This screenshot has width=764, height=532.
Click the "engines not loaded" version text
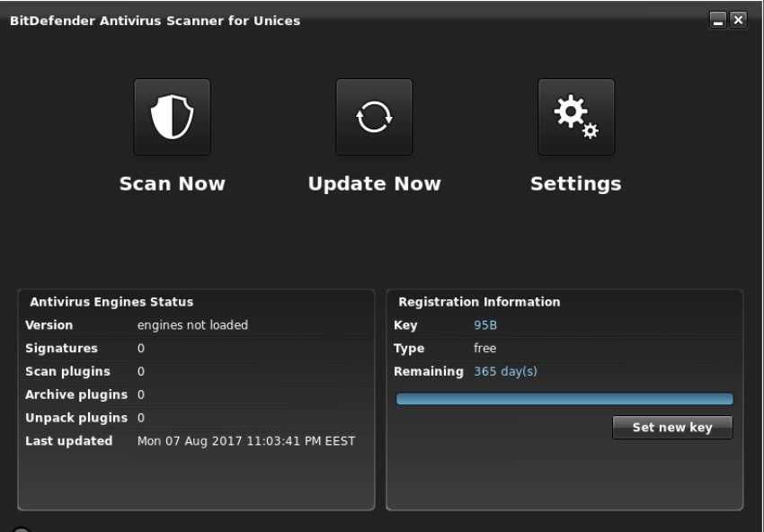click(192, 325)
